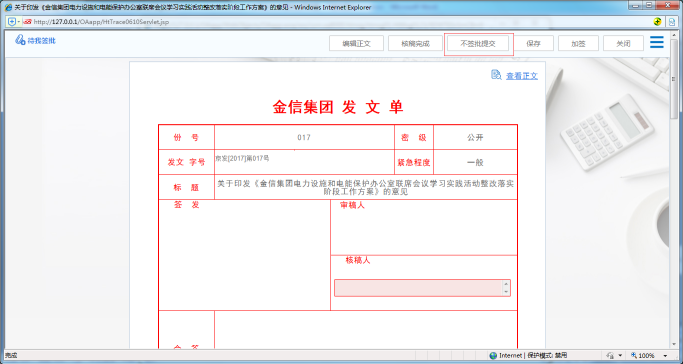Minimize the Internet Explorer window

pyautogui.click(x=636, y=5)
